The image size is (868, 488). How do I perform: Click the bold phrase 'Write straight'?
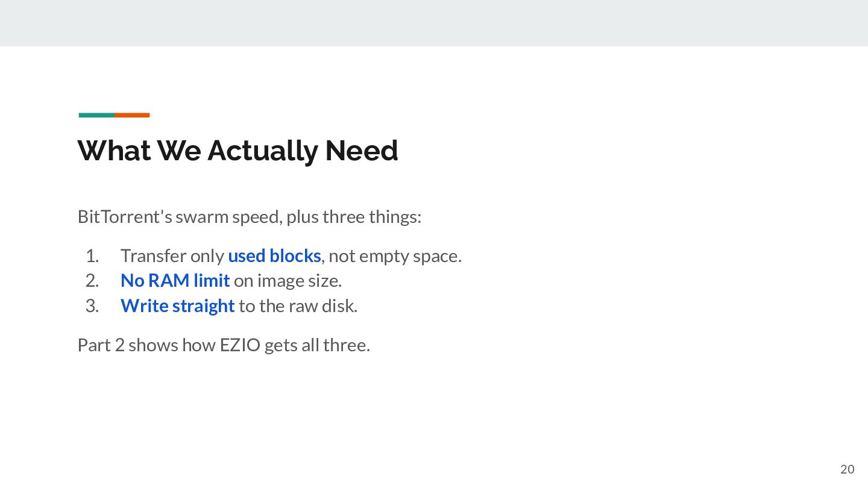177,306
